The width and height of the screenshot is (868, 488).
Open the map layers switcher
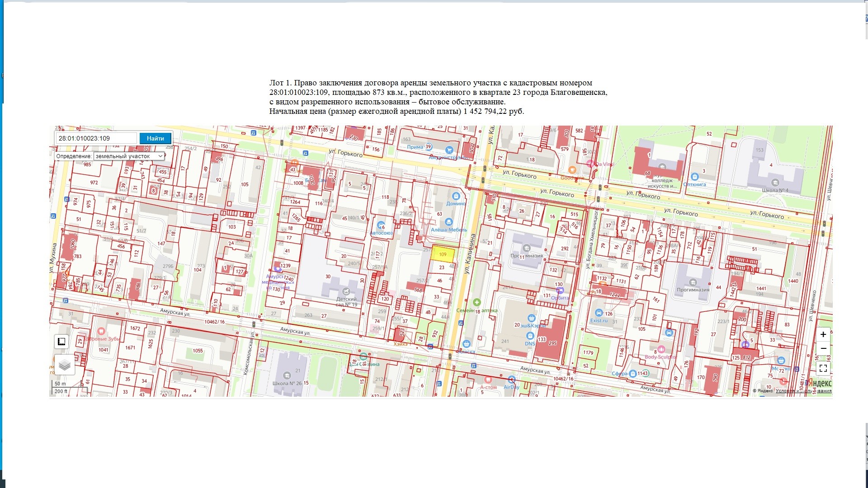[x=64, y=365]
